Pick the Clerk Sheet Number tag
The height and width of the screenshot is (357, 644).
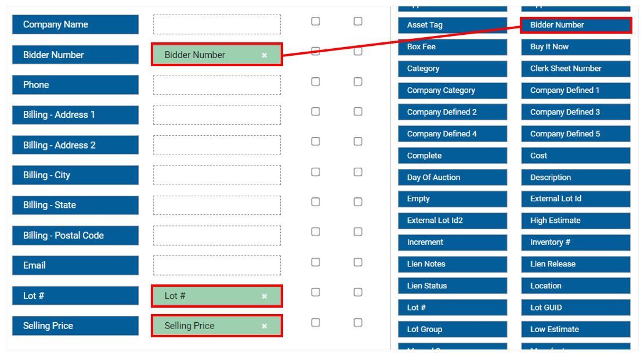pos(576,68)
